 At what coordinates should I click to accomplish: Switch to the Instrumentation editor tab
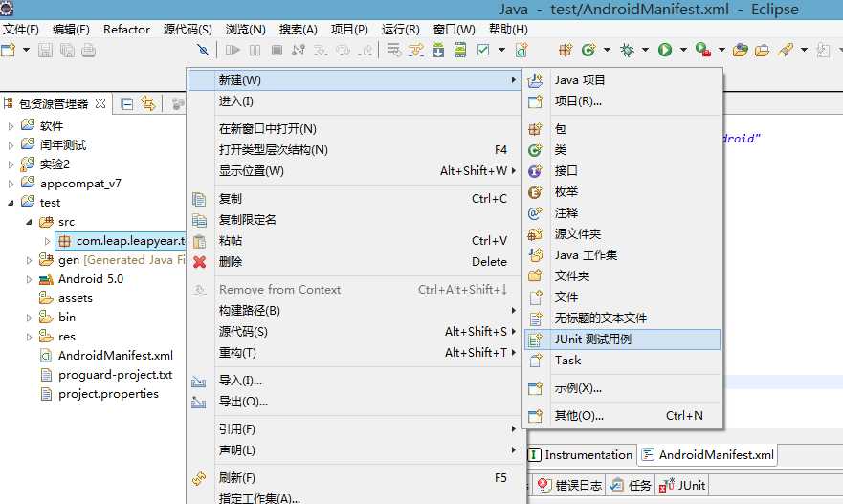(x=582, y=455)
